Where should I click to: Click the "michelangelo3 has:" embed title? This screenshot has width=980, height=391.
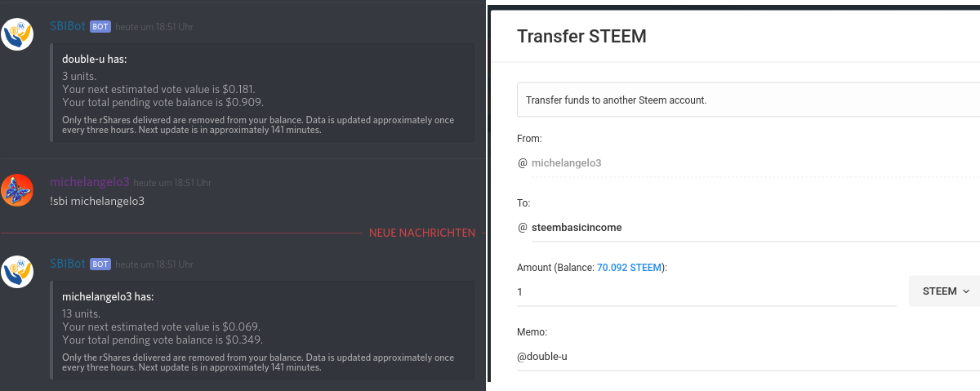[x=108, y=296]
